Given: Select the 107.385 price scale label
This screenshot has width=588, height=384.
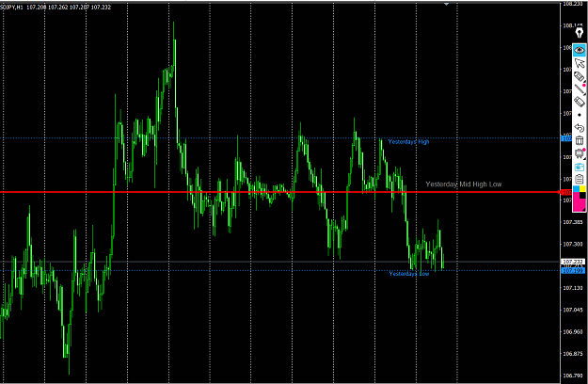Looking at the screenshot, I should [x=573, y=222].
